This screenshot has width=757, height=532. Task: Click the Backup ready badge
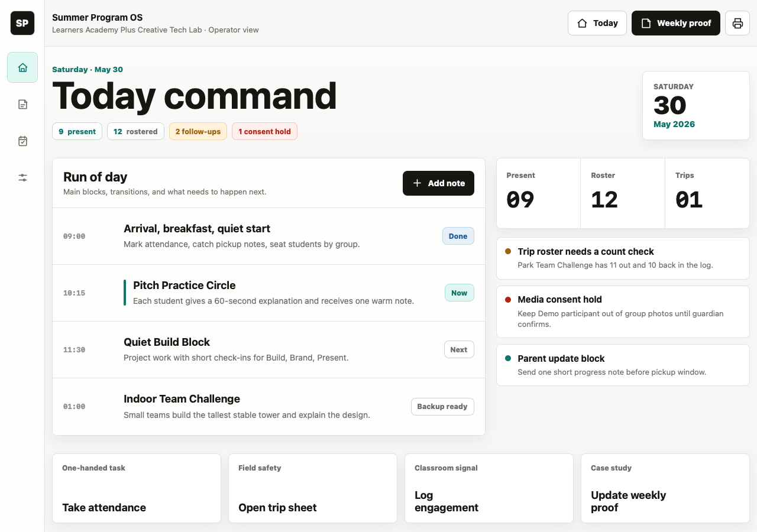[x=442, y=406]
